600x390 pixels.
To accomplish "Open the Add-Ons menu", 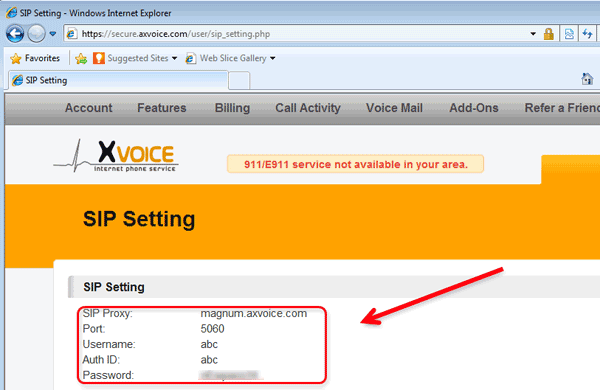I will [x=474, y=108].
